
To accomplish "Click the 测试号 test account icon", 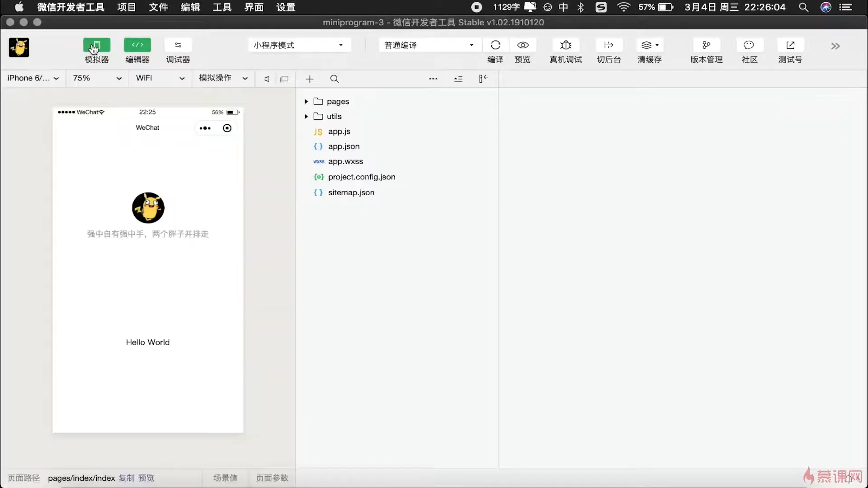I will pos(790,45).
